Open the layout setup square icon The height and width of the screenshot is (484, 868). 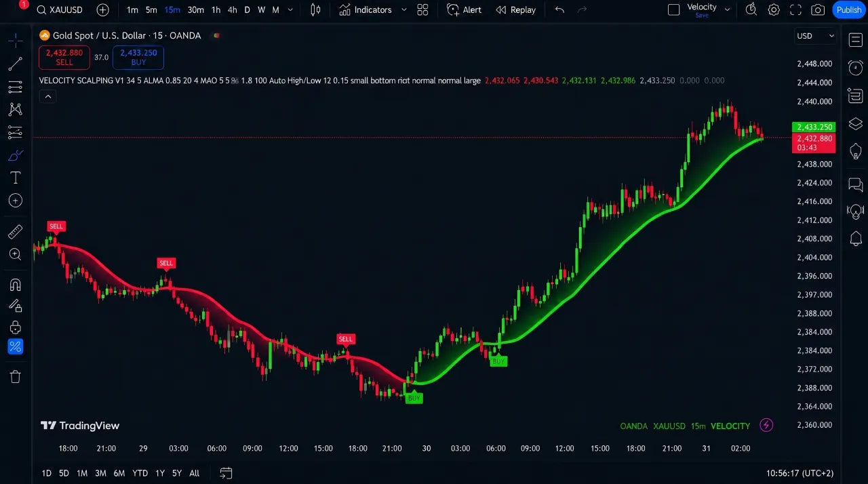click(x=673, y=10)
